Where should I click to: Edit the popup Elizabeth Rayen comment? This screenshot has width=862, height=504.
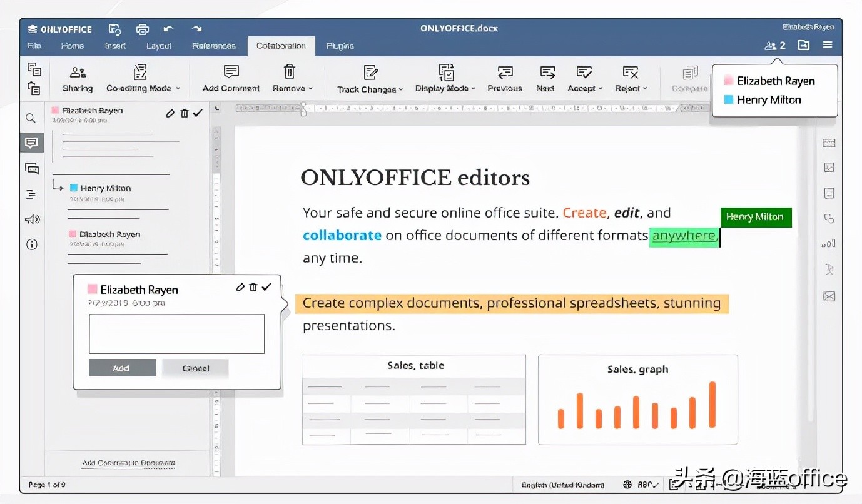pyautogui.click(x=240, y=287)
